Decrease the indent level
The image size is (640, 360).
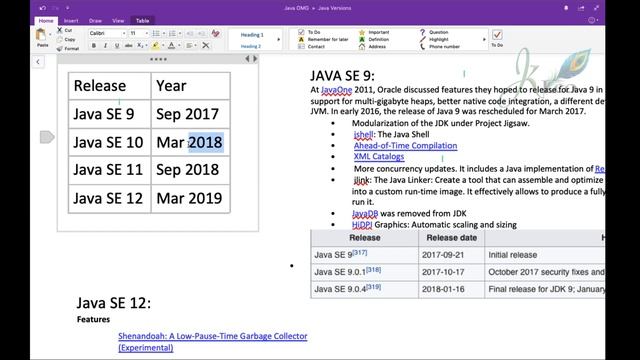point(190,33)
